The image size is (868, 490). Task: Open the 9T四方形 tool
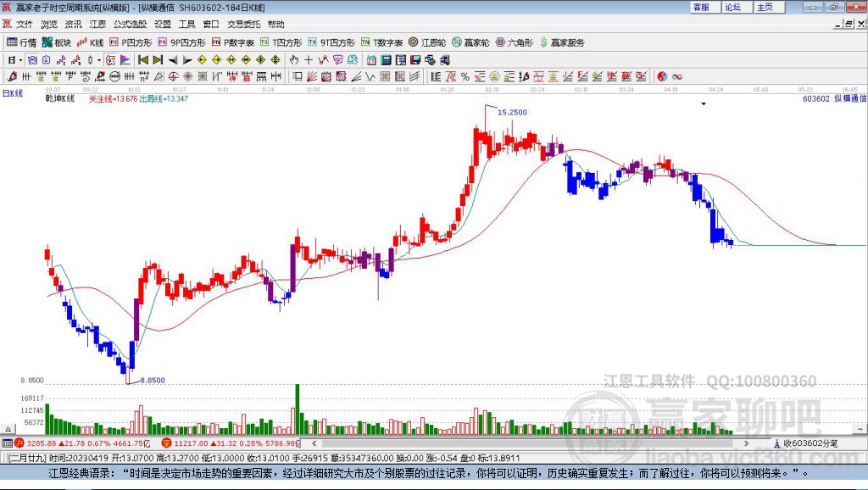pyautogui.click(x=331, y=42)
